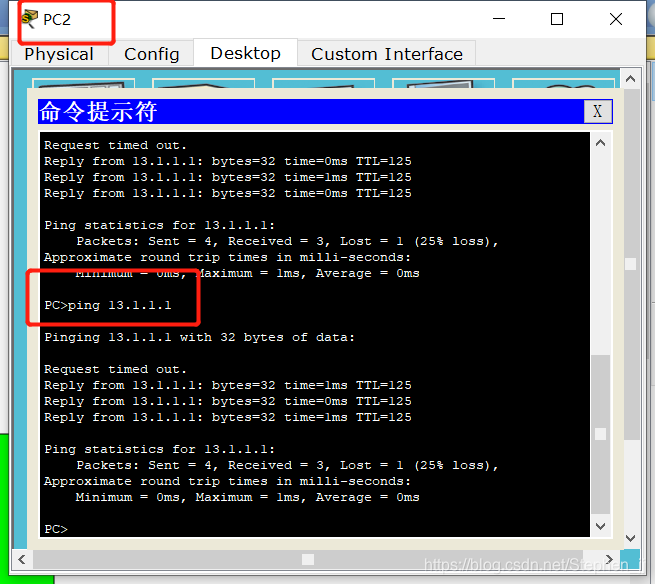Viewport: 655px width, 584px height.
Task: Close the command prompt with X button
Action: pos(597,111)
